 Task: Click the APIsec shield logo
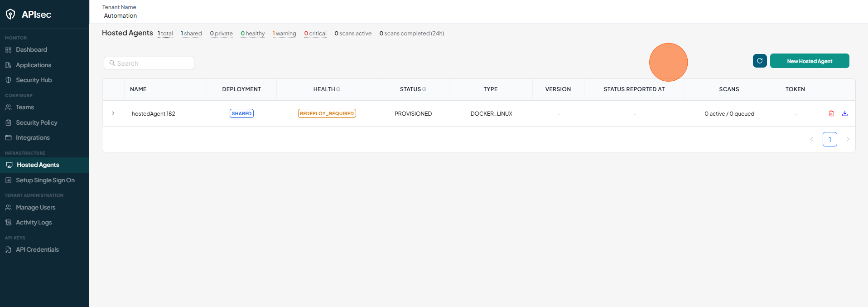tap(10, 15)
